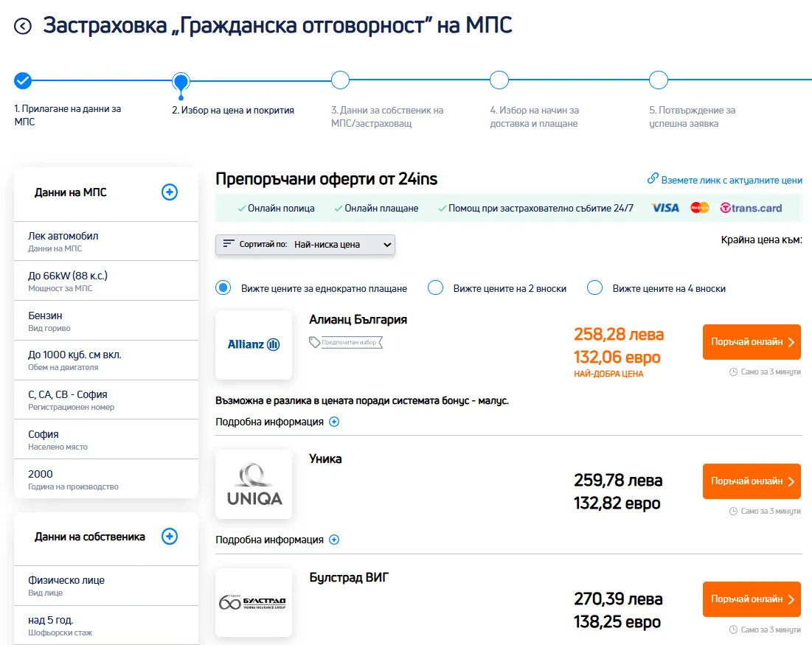
Task: Expand Подробна информация under Алианц България
Action: pos(333,422)
